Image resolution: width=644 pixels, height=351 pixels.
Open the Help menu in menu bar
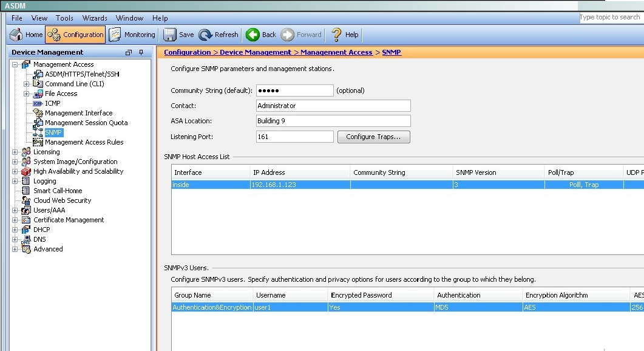160,18
